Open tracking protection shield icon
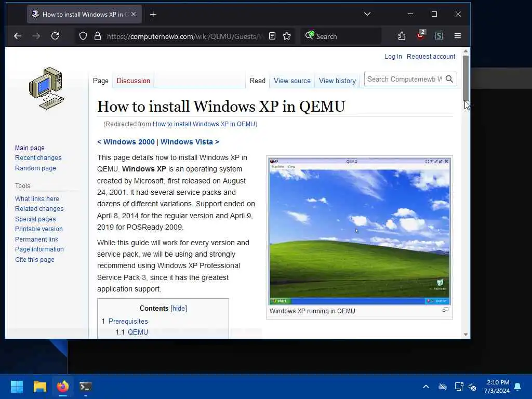This screenshot has height=399, width=532. tap(83, 36)
